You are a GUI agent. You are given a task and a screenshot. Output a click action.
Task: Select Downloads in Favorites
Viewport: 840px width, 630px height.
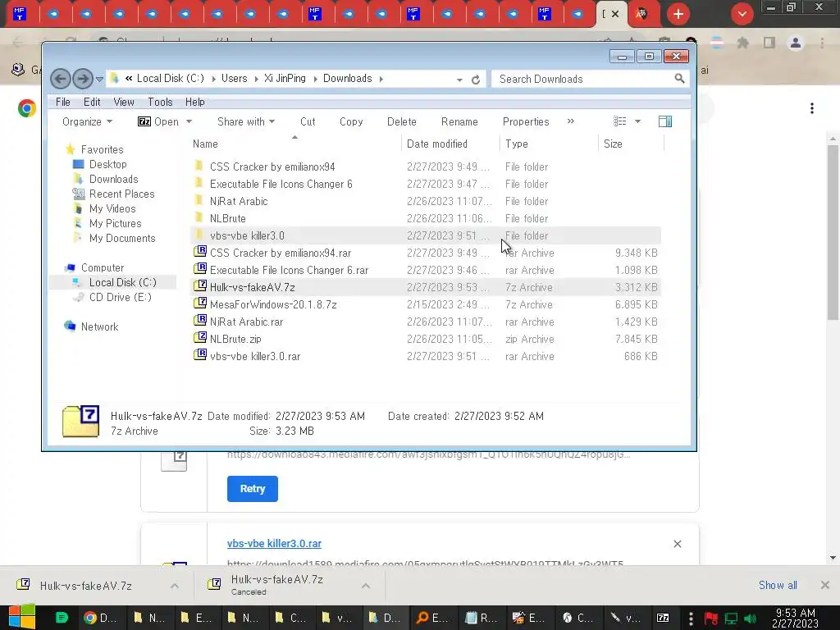tap(113, 179)
